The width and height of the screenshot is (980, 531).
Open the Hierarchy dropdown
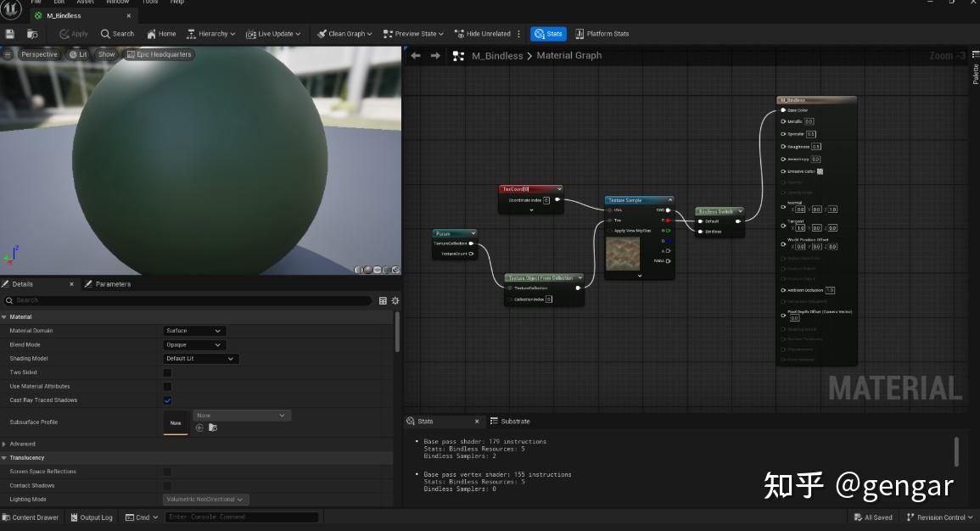point(210,34)
